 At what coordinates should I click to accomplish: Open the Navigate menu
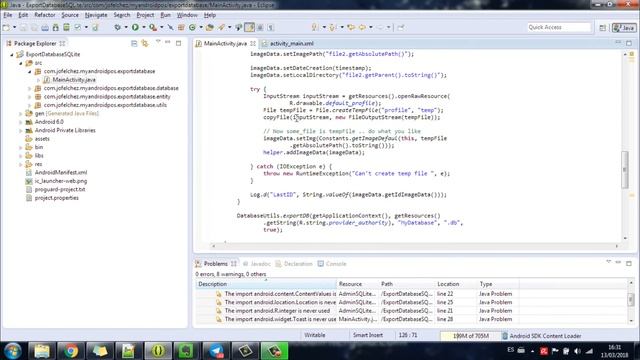tap(96, 15)
